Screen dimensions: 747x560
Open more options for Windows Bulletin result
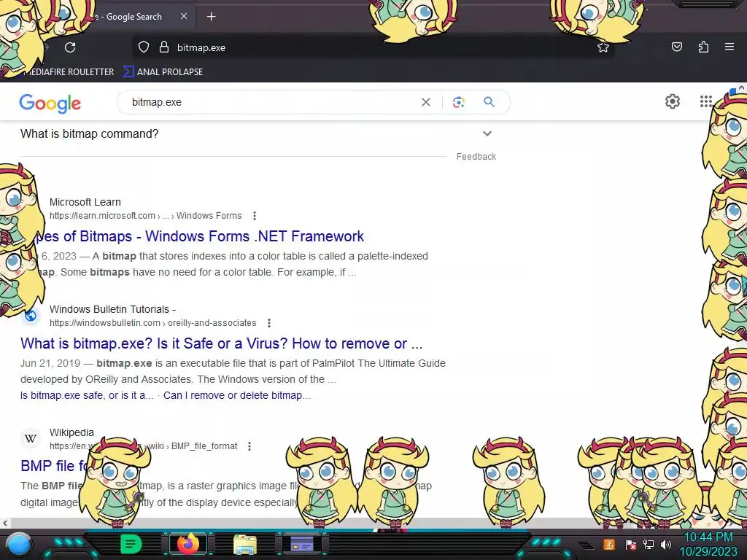269,323
